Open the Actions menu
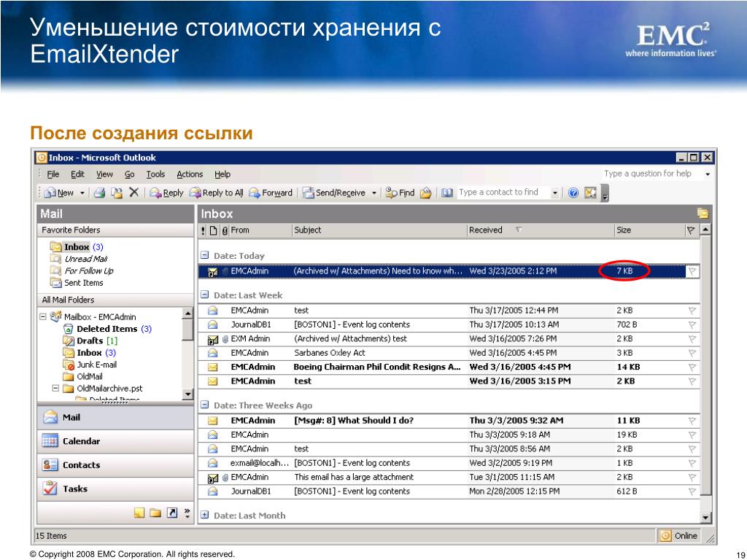 (190, 174)
